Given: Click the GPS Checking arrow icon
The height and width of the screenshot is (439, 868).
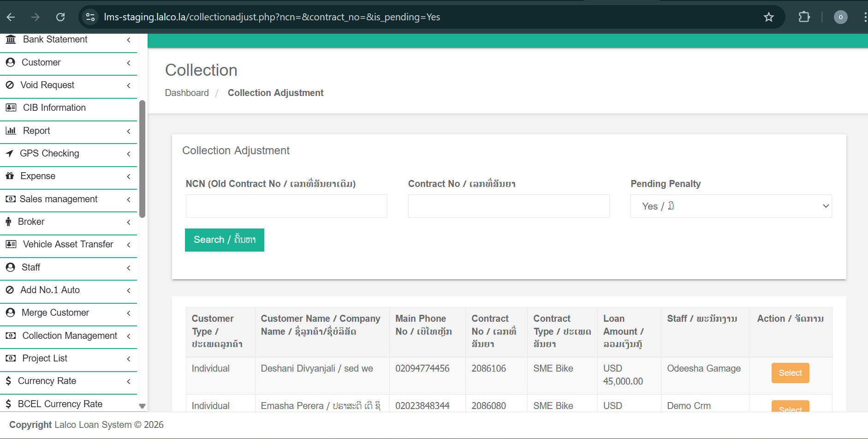Looking at the screenshot, I should [10, 153].
